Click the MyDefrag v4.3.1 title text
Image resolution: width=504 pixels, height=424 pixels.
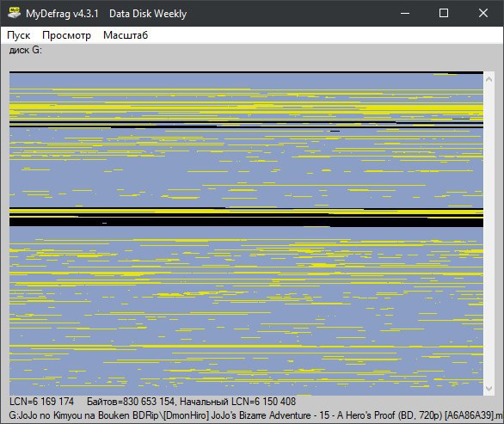62,14
